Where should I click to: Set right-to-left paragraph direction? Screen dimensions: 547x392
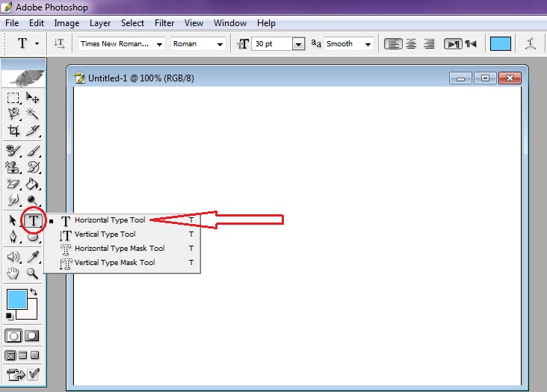[471, 44]
